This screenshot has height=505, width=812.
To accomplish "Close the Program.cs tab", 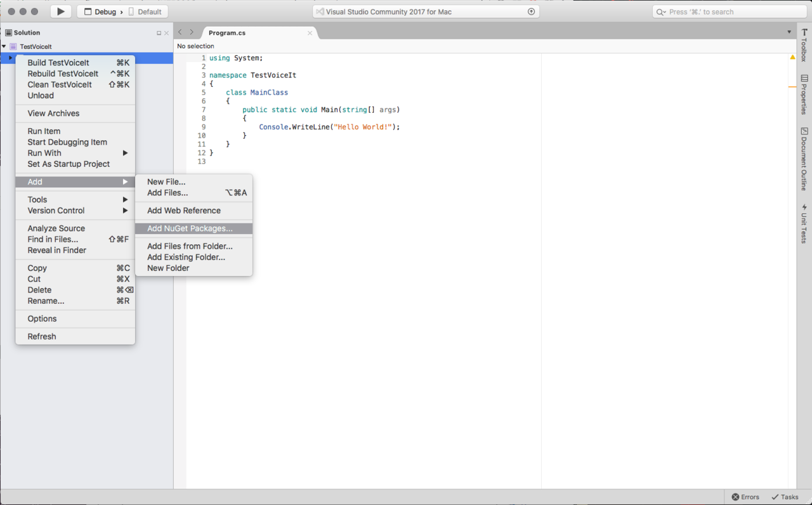I will point(310,33).
